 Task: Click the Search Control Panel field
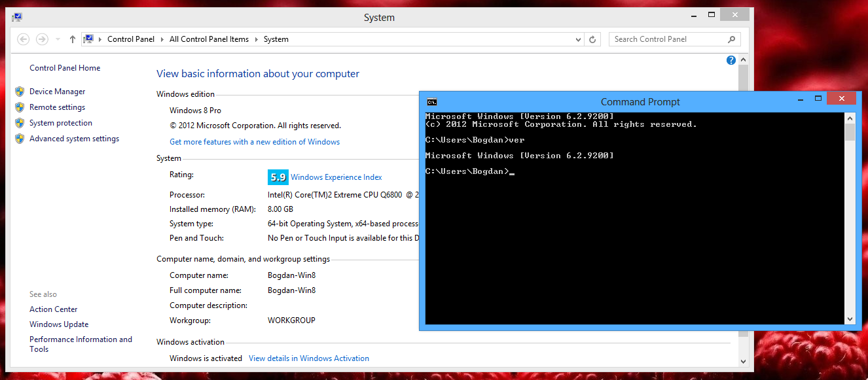tap(668, 39)
